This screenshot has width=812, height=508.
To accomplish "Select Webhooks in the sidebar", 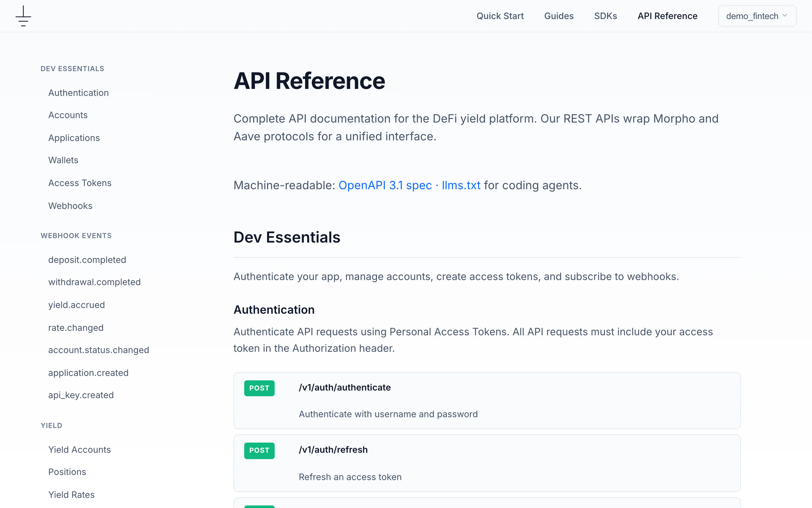I will (70, 206).
